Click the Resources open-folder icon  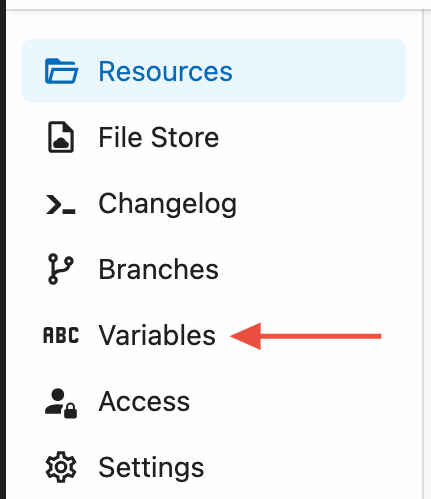click(61, 71)
